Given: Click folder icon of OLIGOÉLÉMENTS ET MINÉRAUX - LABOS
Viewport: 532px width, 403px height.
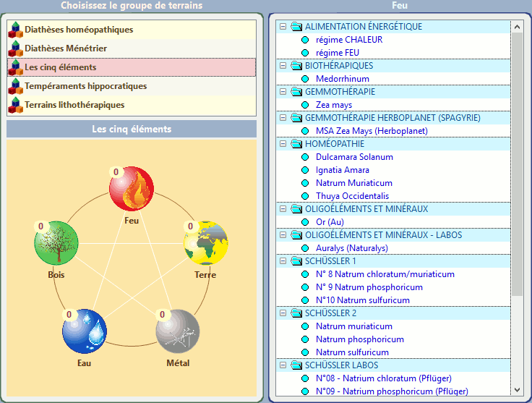Looking at the screenshot, I should pos(296,235).
